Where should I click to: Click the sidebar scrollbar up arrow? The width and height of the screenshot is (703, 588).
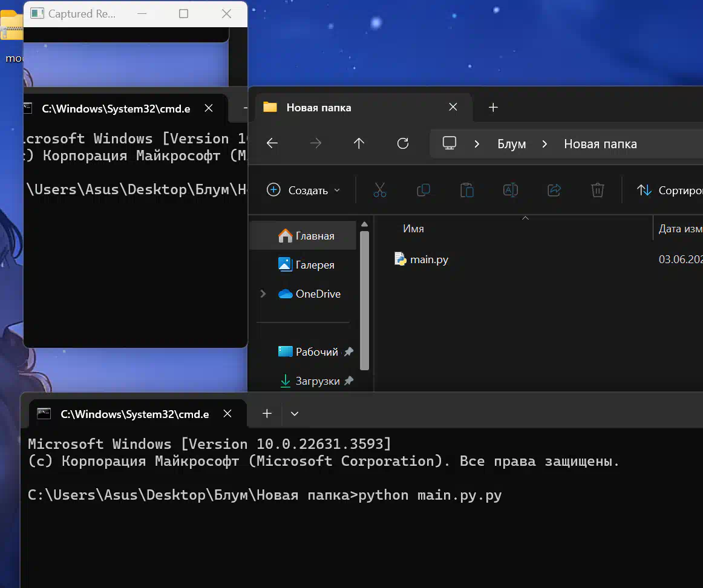pos(364,224)
